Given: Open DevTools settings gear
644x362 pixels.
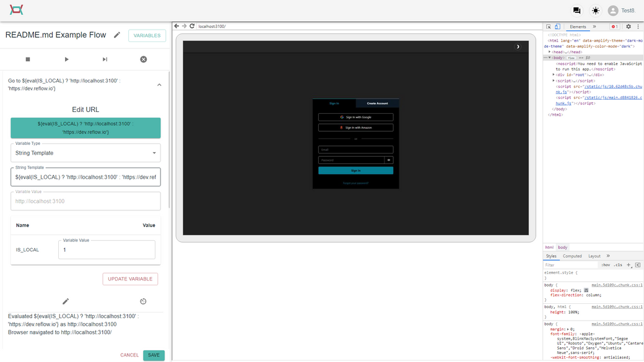Looking at the screenshot, I should [x=628, y=27].
